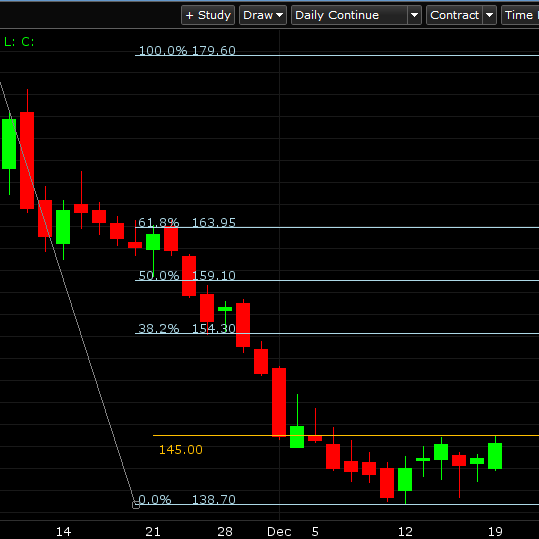Open the Contract dropdown arrow
Image resolution: width=539 pixels, height=539 pixels.
point(490,15)
